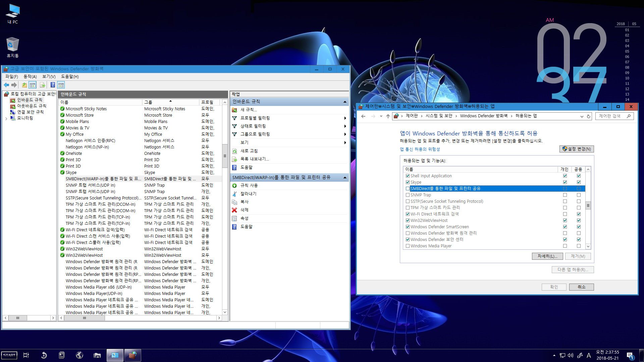Click the 새로 고침 refresh icon

coord(234,151)
